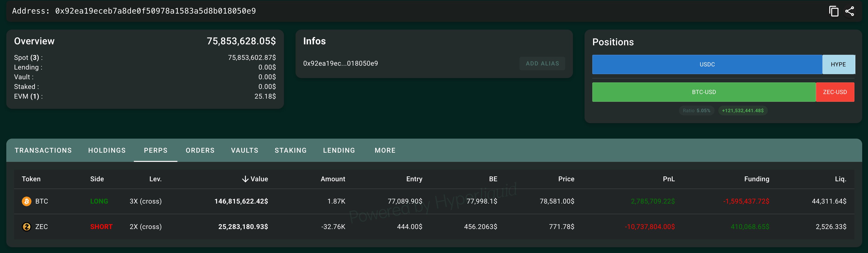Click the ZEC coin icon in table
This screenshot has width=868, height=253.
pyautogui.click(x=27, y=227)
